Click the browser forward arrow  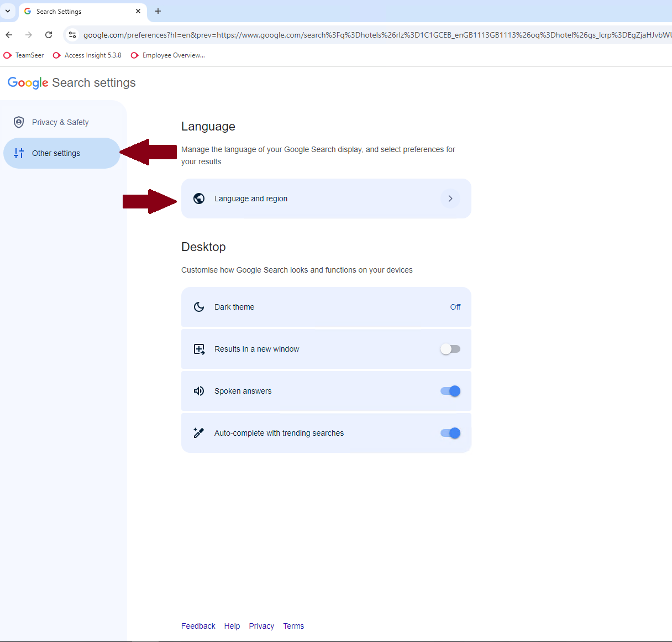[29, 35]
